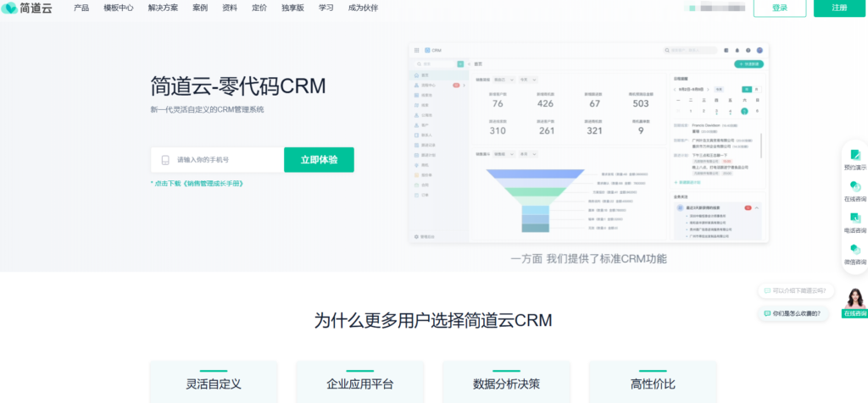Click the consultant avatar labeled 在线咨询
Screen dimensions: 868x403
(854, 302)
